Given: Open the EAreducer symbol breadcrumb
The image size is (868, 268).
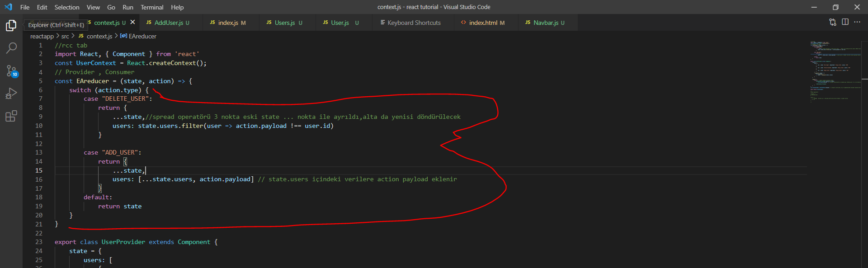Looking at the screenshot, I should 142,36.
